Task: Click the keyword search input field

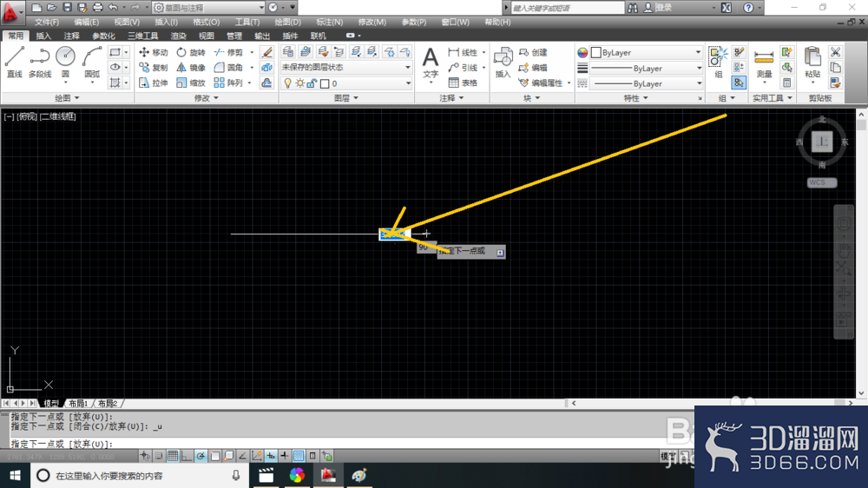Action: 567,8
